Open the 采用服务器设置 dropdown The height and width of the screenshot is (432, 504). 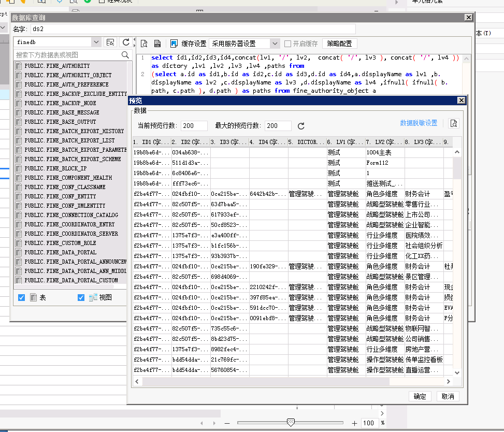(275, 44)
